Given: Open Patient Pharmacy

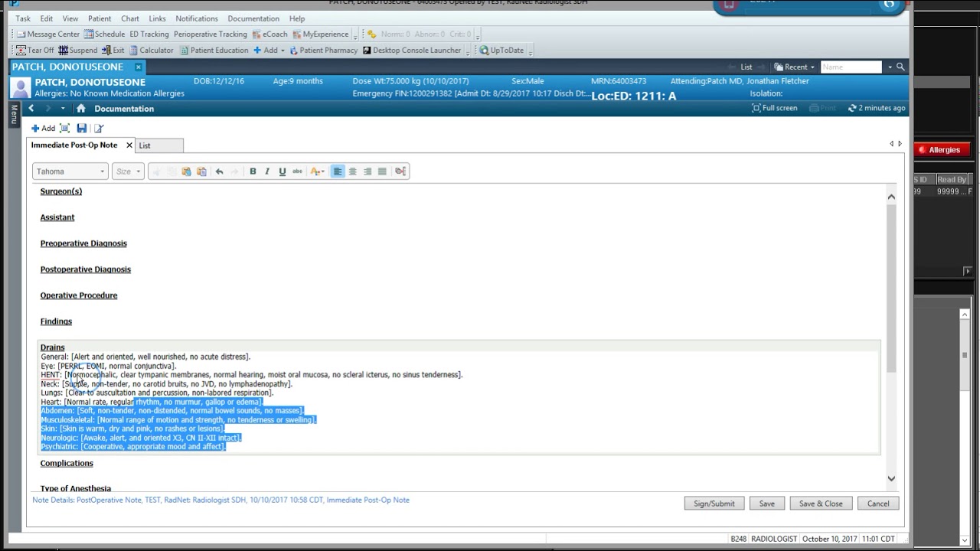Looking at the screenshot, I should 322,51.
